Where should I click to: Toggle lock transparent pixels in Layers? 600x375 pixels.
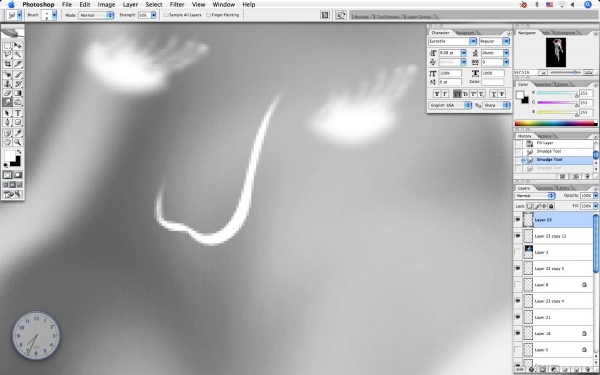coord(530,206)
